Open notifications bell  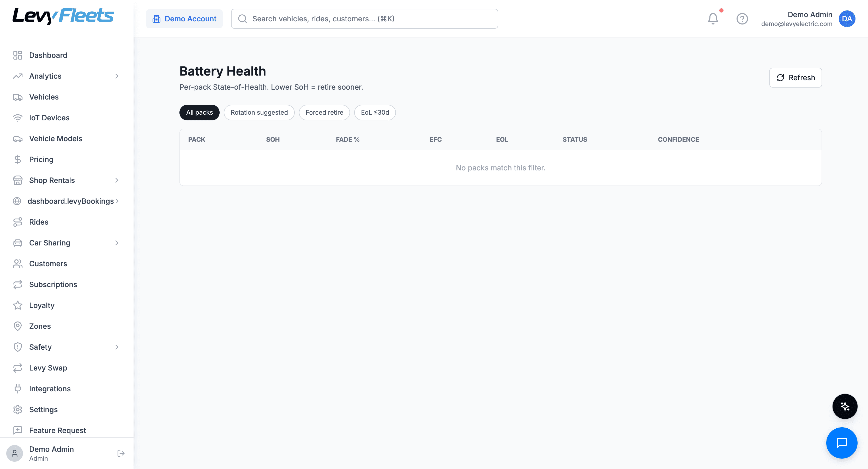tap(713, 18)
